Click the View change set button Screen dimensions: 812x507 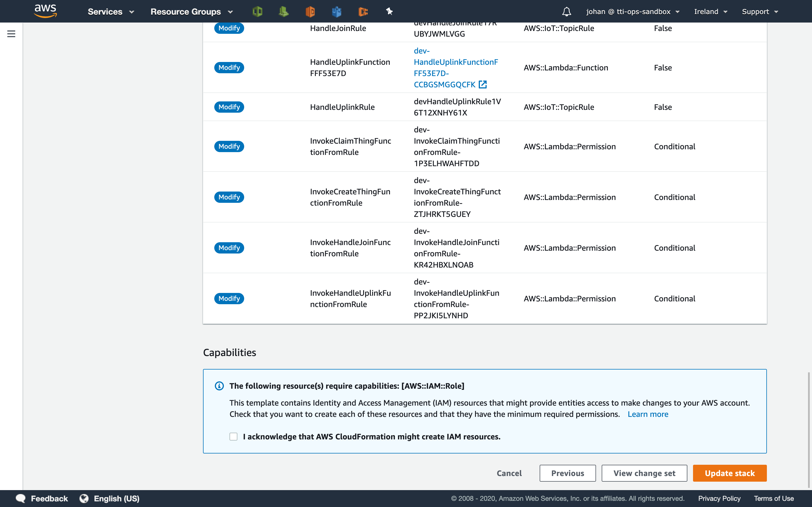644,473
